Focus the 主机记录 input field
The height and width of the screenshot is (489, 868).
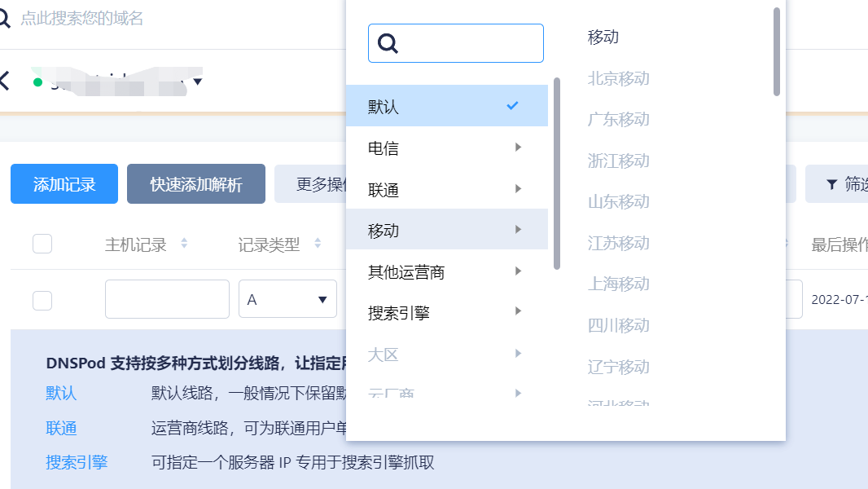pyautogui.click(x=167, y=299)
